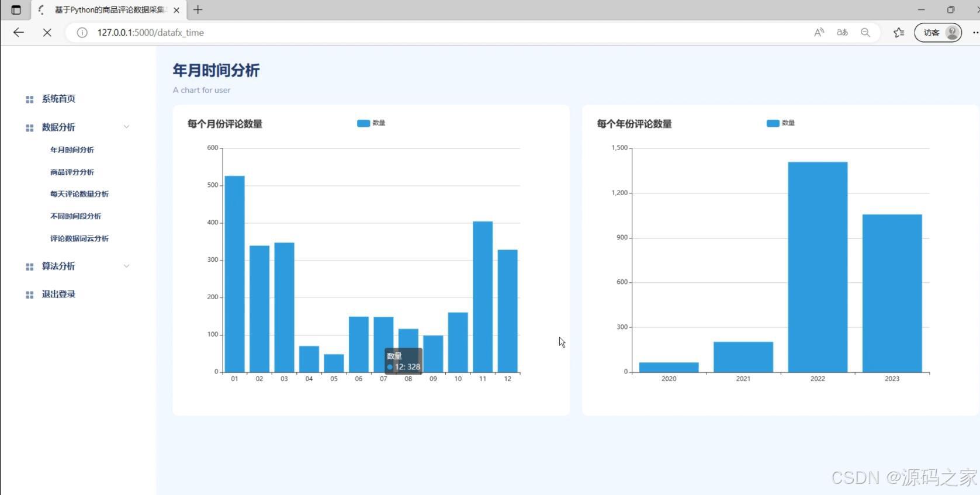Viewport: 980px width, 495px height.
Task: Select the 基于Python的商品评论 browser tab
Action: coord(108,10)
